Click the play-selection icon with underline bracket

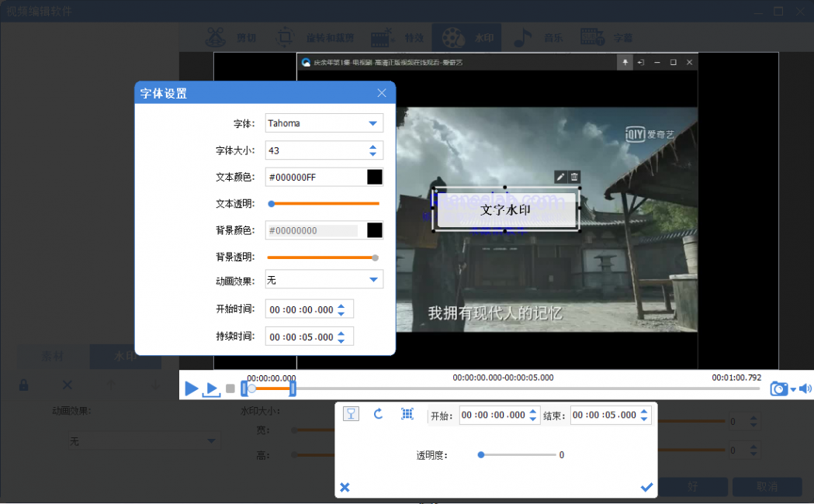coord(211,389)
